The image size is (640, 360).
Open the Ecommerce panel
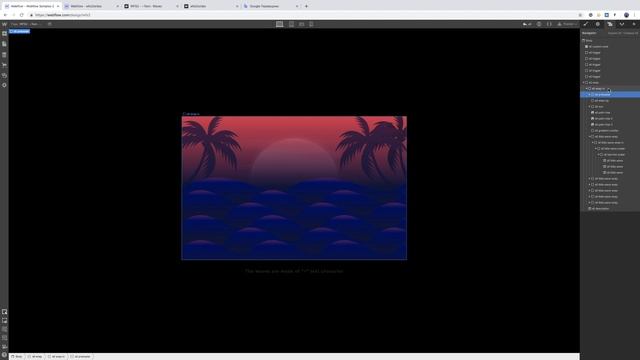(4, 64)
